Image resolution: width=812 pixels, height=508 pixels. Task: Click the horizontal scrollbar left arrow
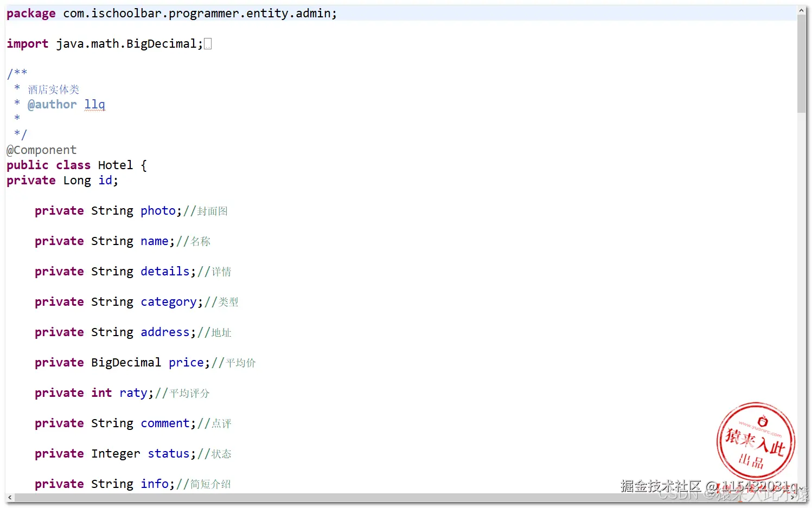(10, 497)
